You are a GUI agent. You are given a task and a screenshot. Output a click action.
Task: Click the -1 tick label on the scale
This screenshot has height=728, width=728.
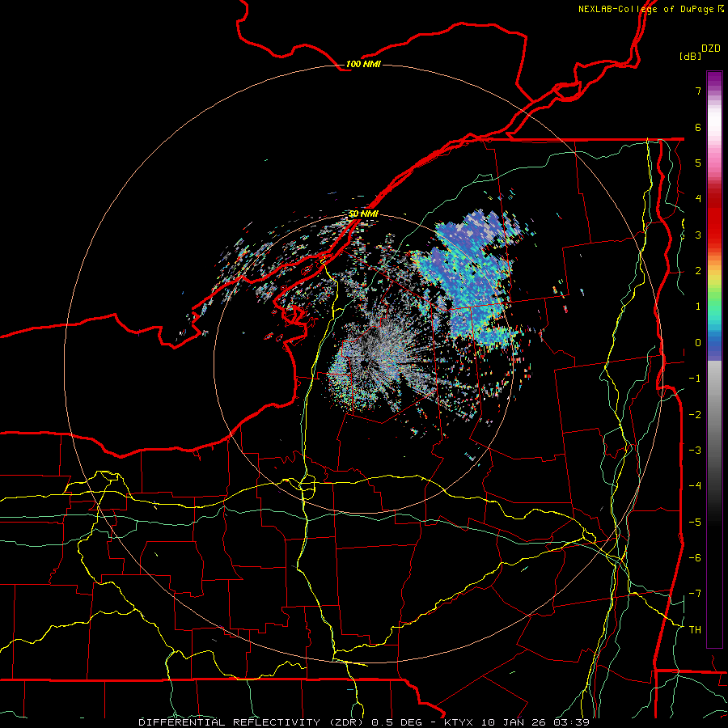[695, 379]
